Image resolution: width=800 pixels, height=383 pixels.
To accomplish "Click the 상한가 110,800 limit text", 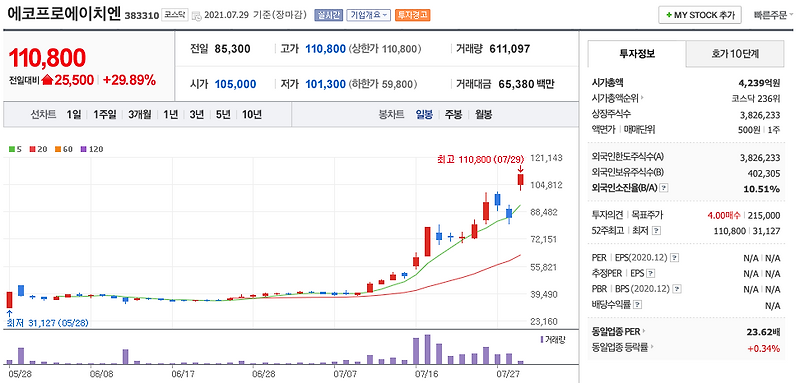I will click(x=385, y=49).
